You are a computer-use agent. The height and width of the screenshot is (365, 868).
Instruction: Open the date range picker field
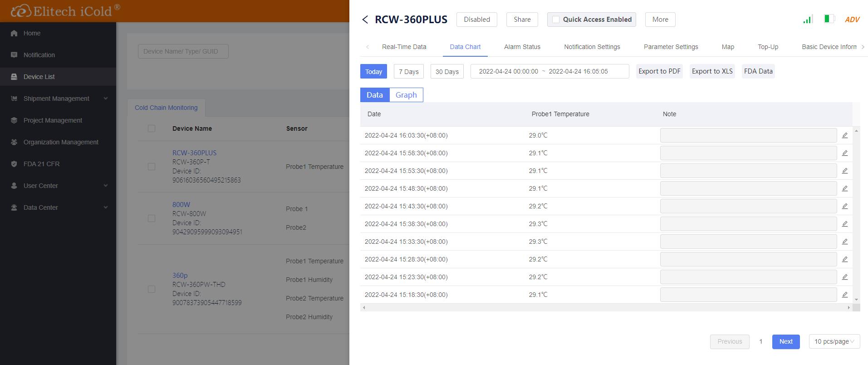[549, 71]
